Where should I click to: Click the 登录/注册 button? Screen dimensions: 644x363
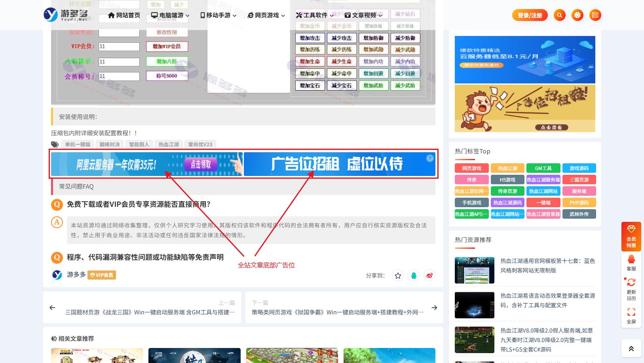(x=530, y=15)
